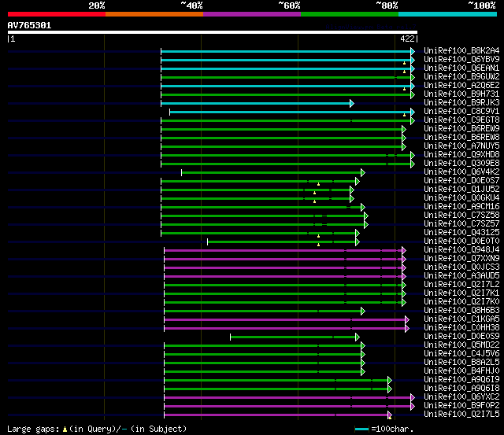Click the UniRef100_A7NUY5 label

(461, 146)
